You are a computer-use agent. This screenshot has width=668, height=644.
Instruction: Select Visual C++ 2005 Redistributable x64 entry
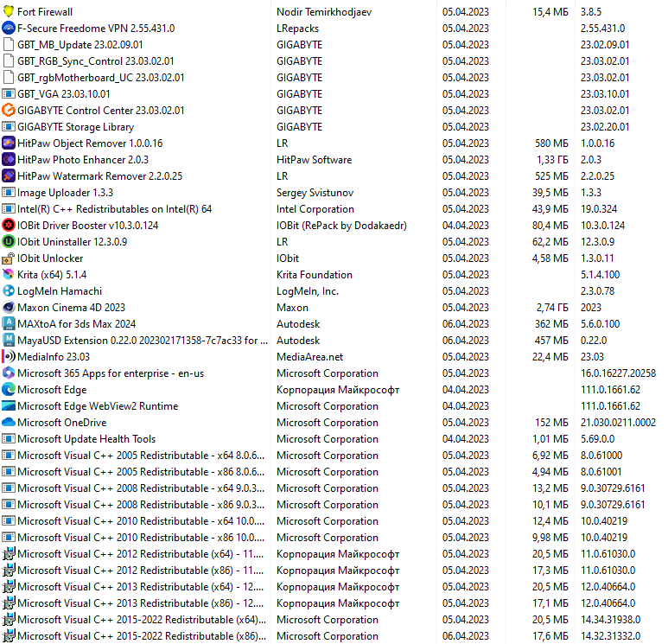[x=141, y=456]
